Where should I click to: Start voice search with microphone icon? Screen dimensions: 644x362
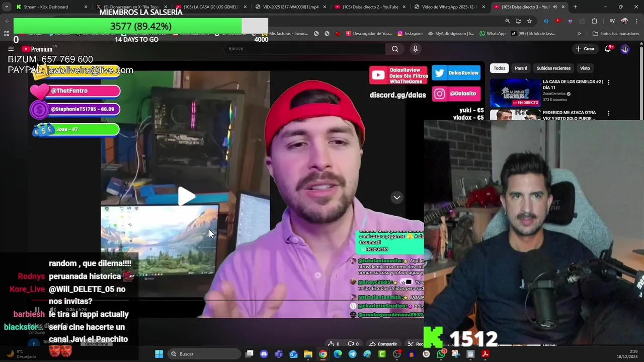click(415, 49)
